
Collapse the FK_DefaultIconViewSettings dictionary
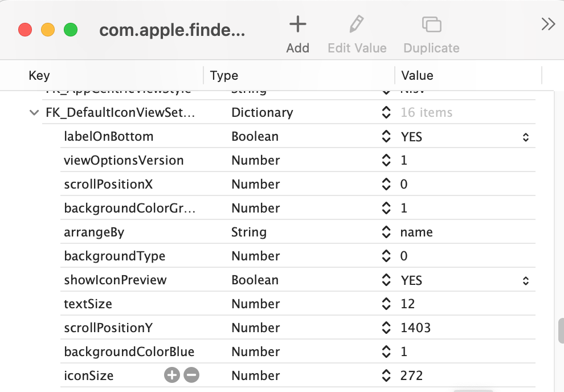(x=34, y=113)
